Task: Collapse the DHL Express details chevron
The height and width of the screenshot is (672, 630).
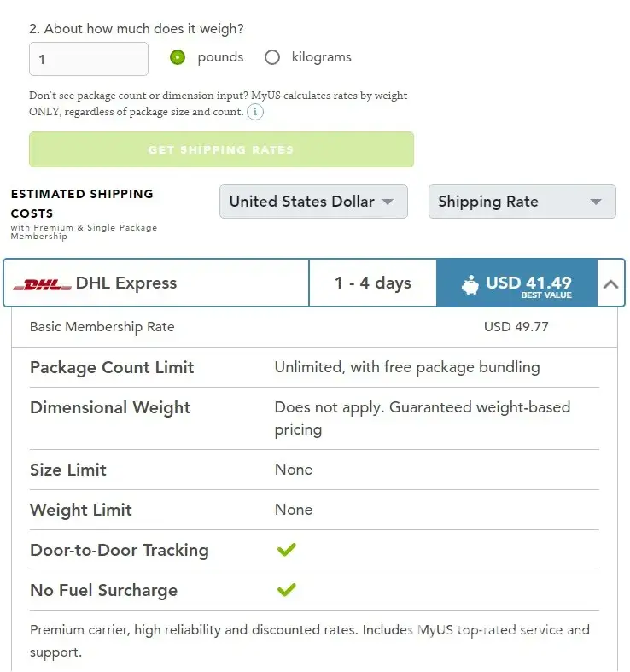Action: tap(610, 284)
